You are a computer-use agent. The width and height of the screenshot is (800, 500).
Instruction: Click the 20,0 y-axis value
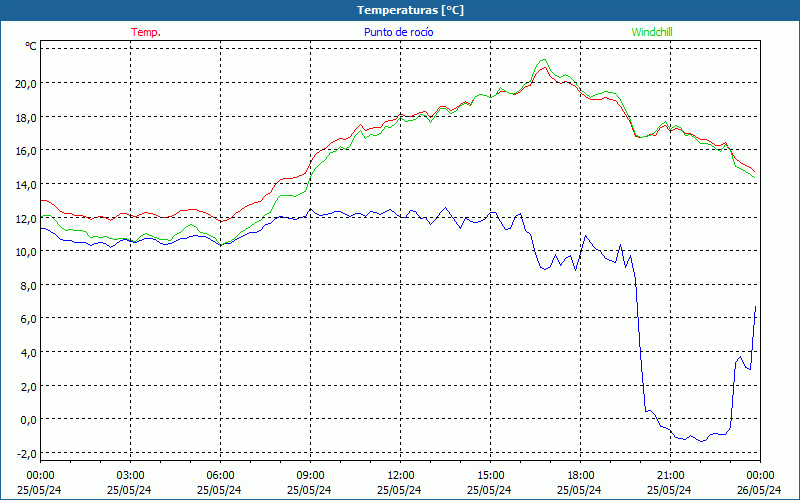pos(26,84)
